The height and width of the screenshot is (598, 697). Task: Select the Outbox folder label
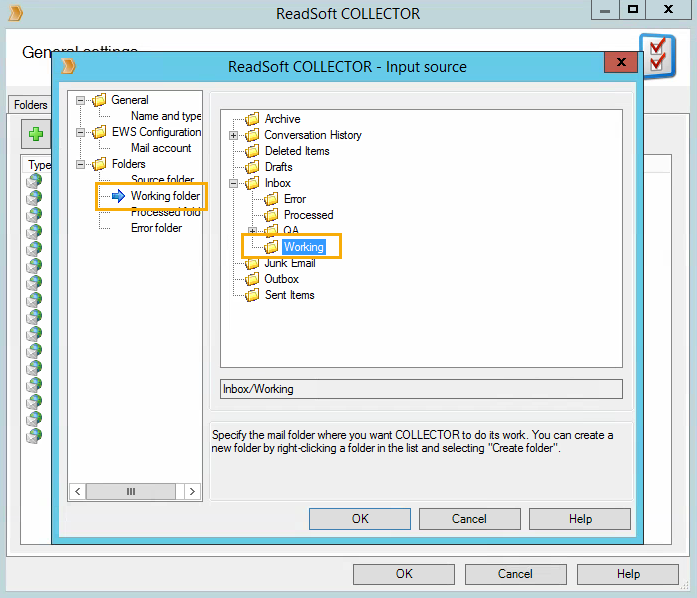point(281,279)
